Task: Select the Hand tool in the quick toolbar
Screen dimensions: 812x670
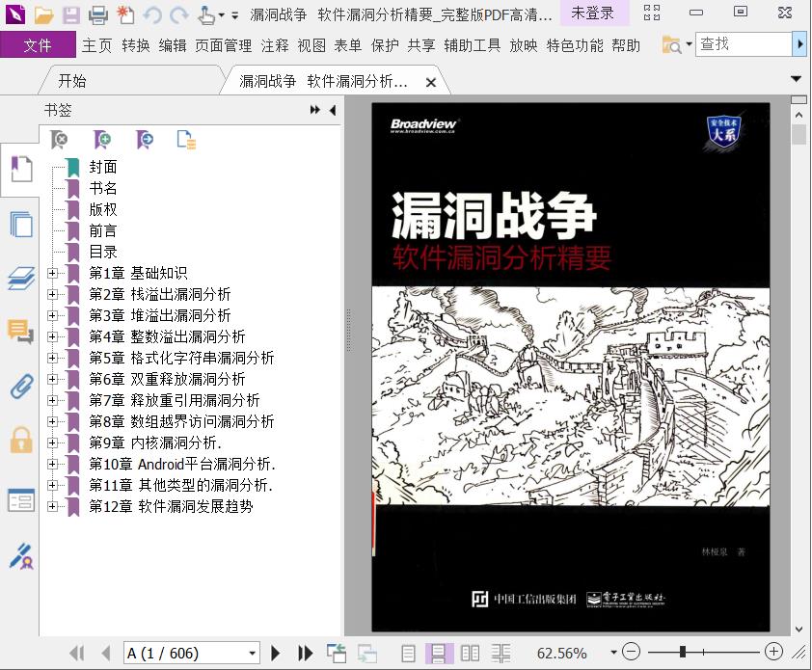Action: [206, 15]
